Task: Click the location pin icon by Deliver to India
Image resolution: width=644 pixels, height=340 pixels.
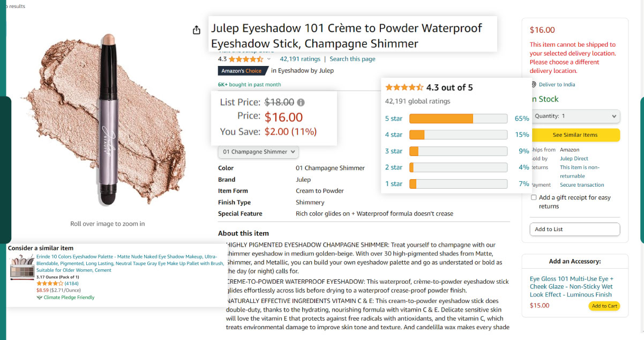Action: (534, 85)
